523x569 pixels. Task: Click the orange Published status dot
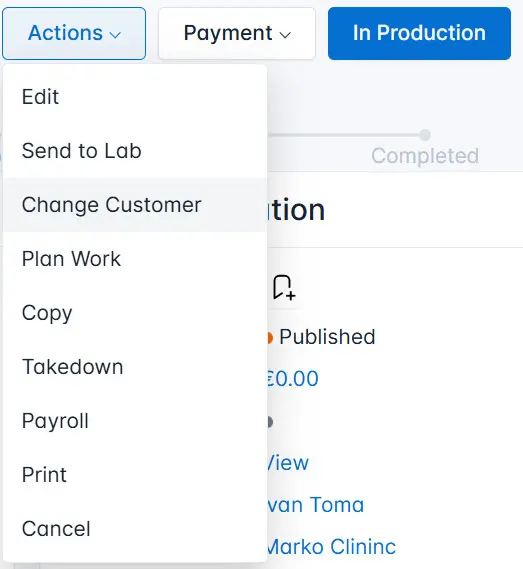pyautogui.click(x=270, y=337)
